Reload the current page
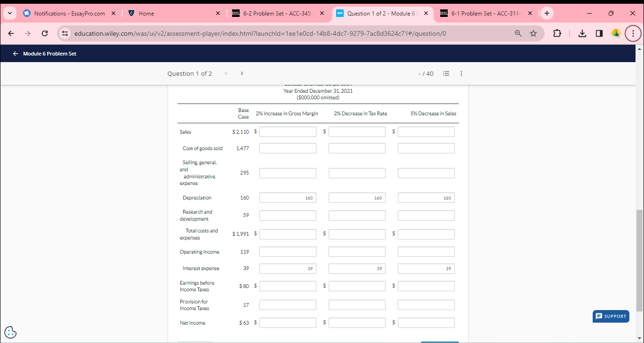This screenshot has width=644, height=343. 44,33
